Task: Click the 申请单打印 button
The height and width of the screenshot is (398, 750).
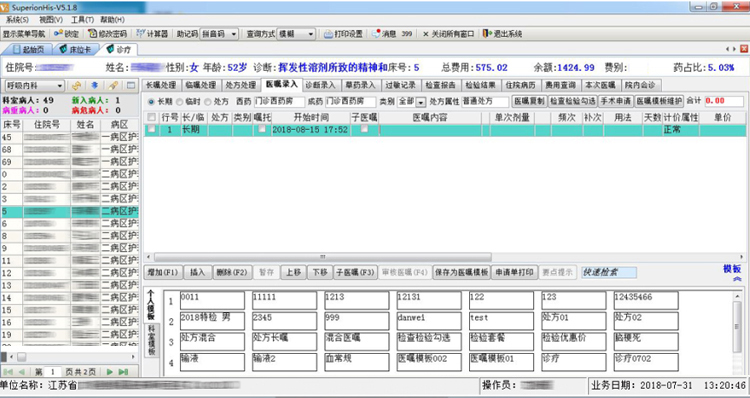Action: [x=514, y=272]
